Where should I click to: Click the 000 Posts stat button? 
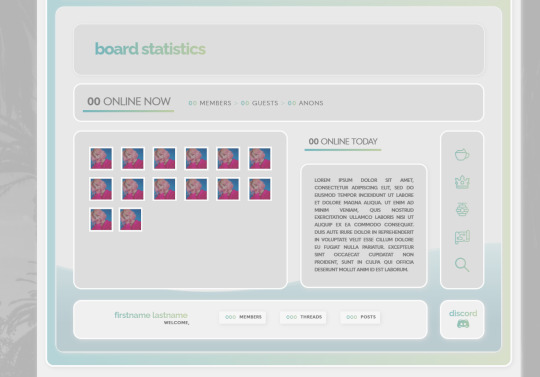[360, 317]
